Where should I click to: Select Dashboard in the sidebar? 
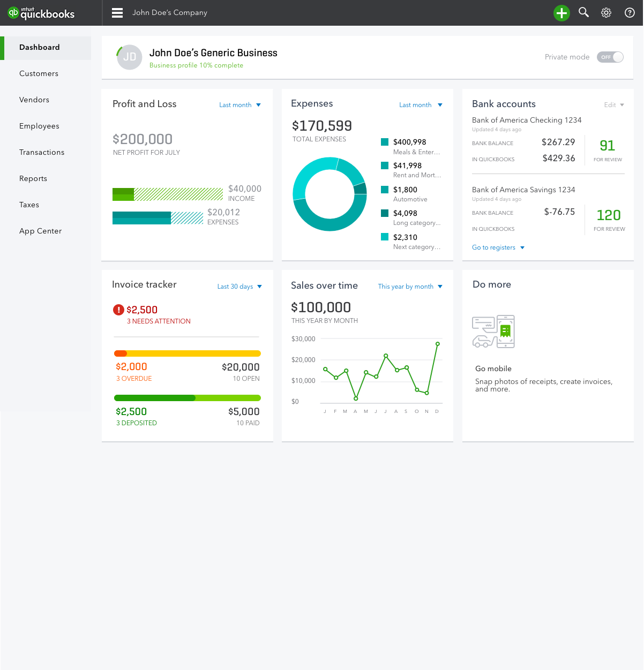46,48
